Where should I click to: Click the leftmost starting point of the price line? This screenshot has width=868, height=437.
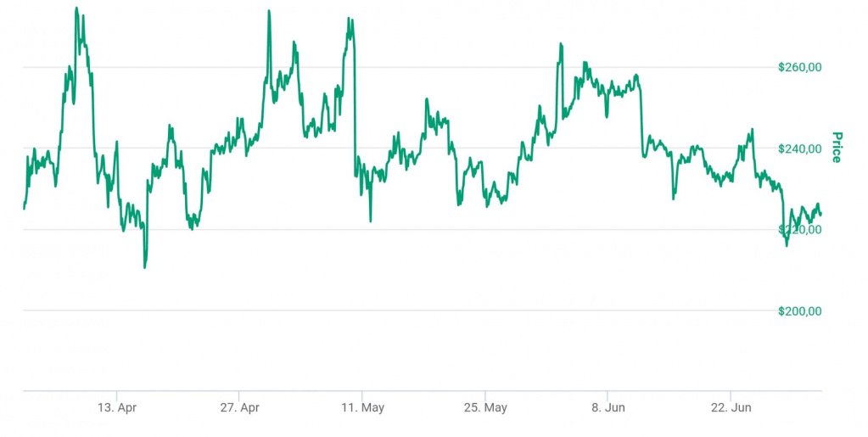click(x=24, y=208)
